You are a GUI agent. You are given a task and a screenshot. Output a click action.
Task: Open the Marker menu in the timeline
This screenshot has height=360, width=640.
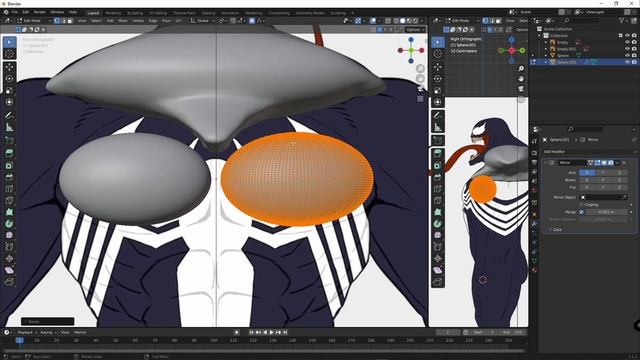80,332
